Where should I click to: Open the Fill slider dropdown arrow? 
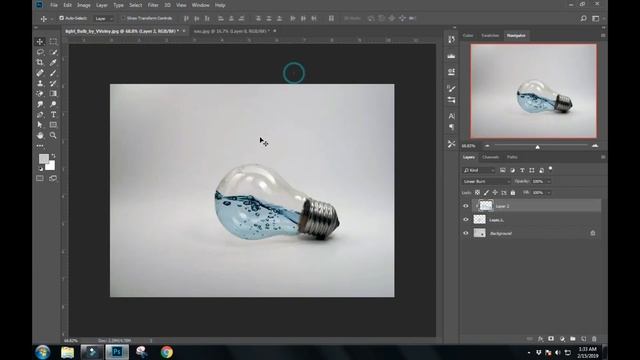tap(549, 193)
